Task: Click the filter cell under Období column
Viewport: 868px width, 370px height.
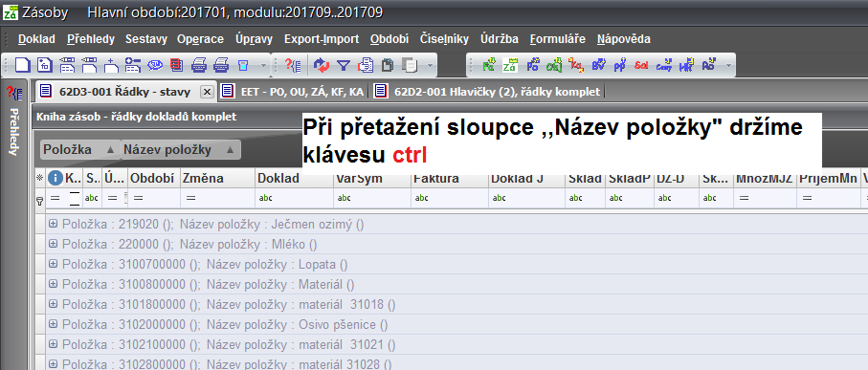Action: [154, 198]
